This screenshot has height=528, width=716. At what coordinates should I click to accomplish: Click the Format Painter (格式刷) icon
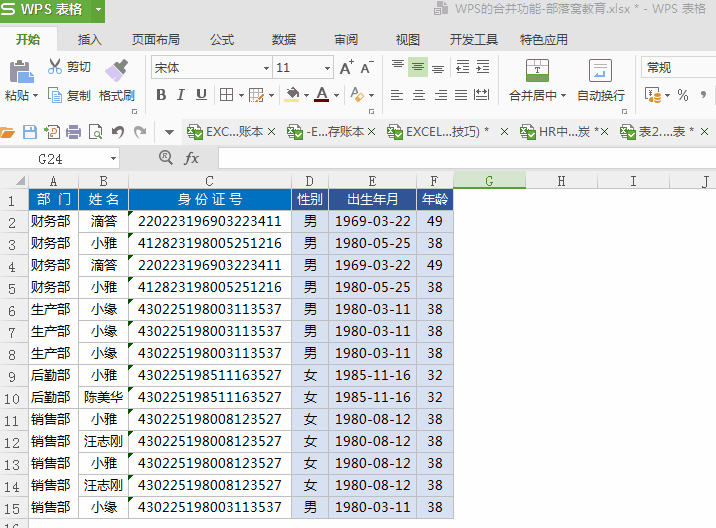click(116, 70)
